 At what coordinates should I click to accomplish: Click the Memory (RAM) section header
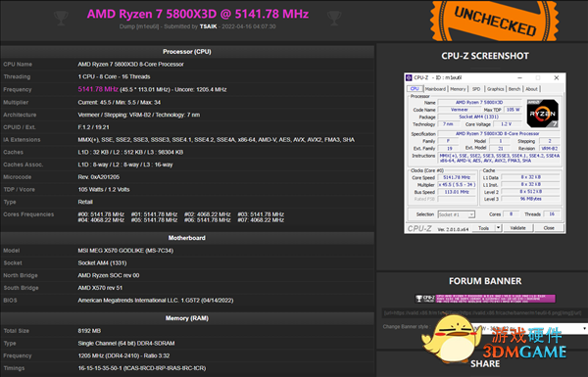(x=187, y=318)
